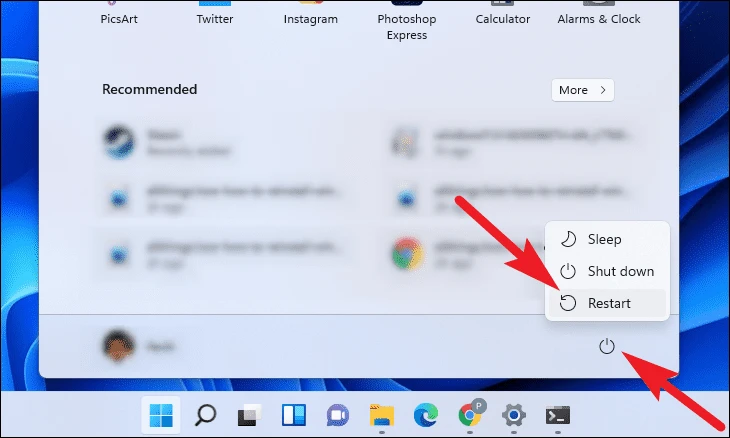Image resolution: width=730 pixels, height=438 pixels.
Task: Choose Shut down in the power menu
Action: click(x=608, y=271)
